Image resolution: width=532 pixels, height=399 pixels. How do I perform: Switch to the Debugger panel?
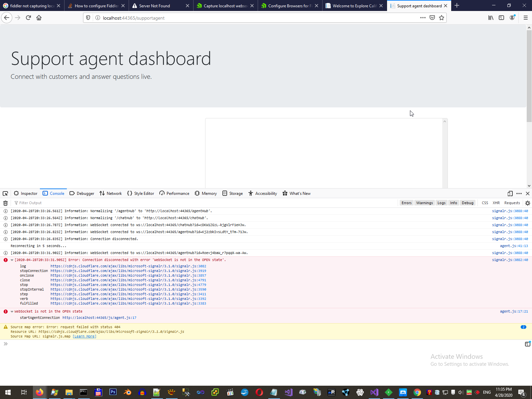82,194
